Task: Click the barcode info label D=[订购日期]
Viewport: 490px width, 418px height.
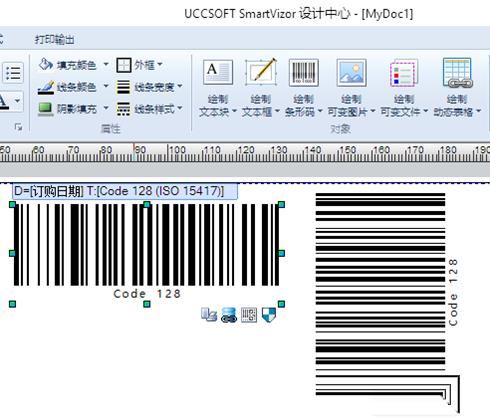Action: 125,191
